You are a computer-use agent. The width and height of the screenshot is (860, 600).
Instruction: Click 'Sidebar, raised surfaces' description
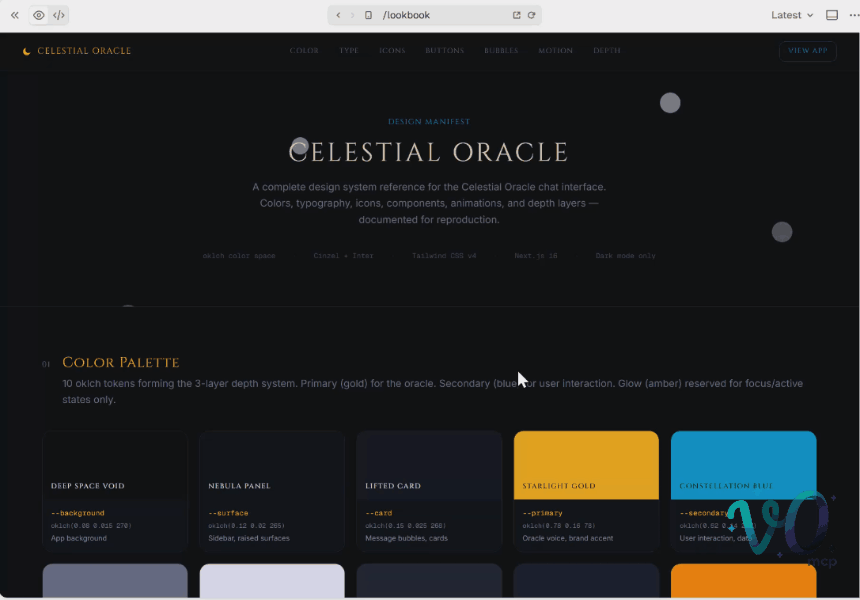click(249, 539)
